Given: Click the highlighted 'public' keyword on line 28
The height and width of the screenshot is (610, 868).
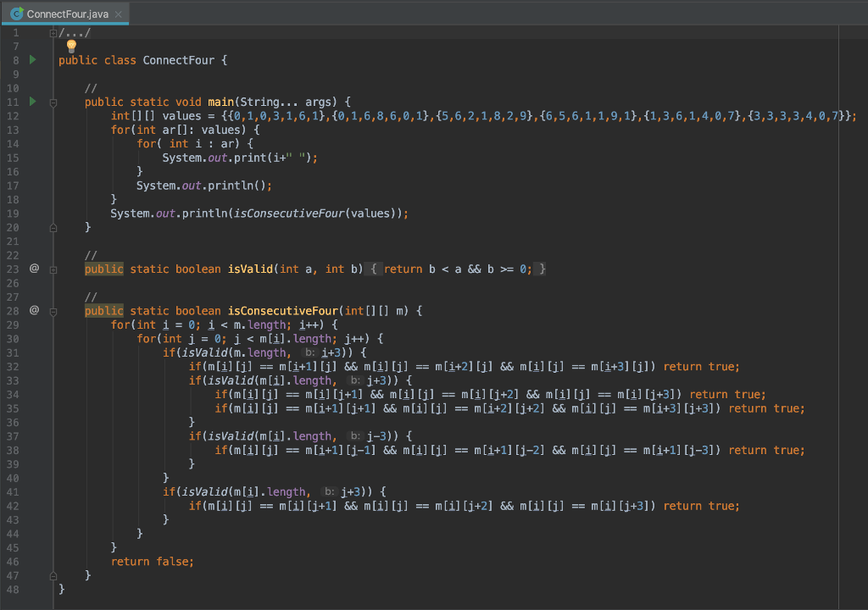Looking at the screenshot, I should (104, 311).
